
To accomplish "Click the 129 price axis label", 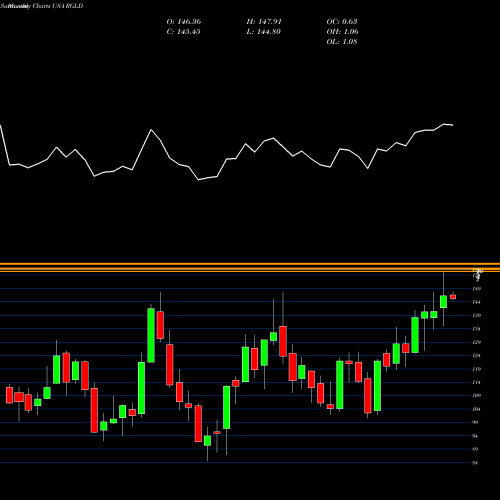I will click(477, 342).
